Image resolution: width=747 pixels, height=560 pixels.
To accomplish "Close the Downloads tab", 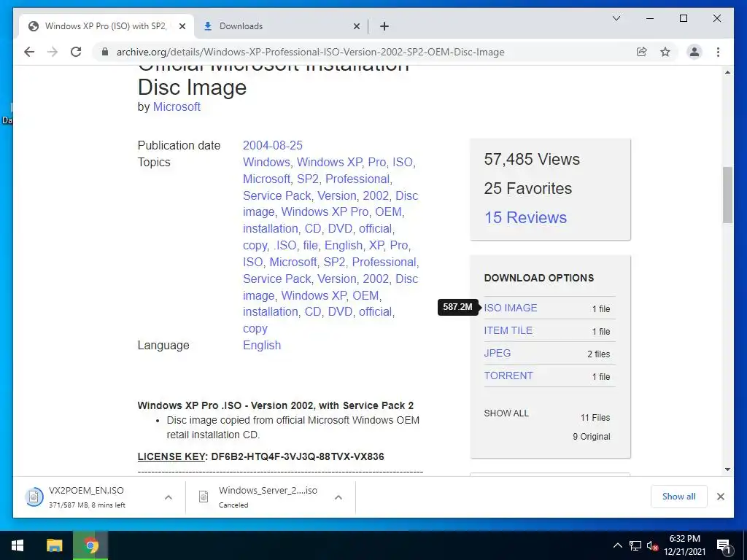I will [356, 26].
